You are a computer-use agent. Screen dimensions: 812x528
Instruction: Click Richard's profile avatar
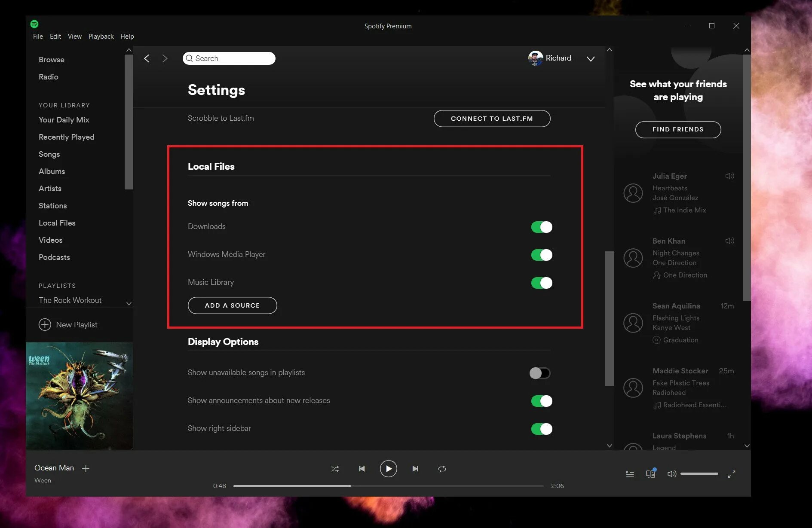[x=536, y=58]
